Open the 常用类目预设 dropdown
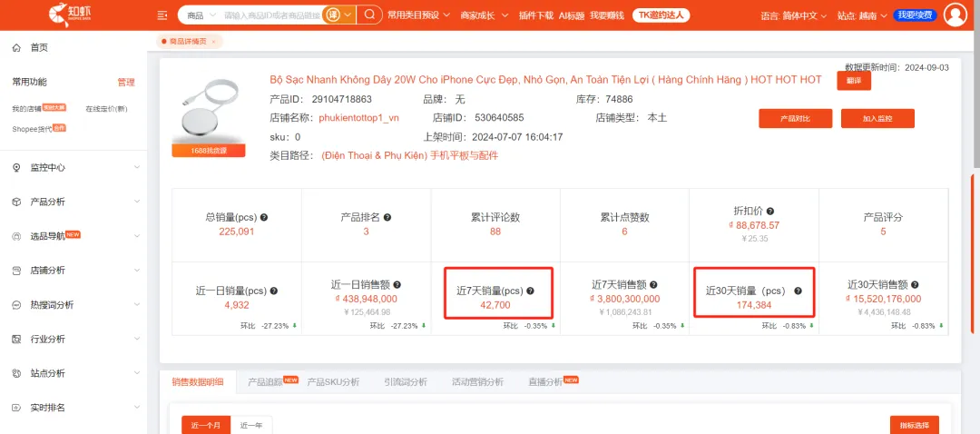Image resolution: width=980 pixels, height=434 pixels. tap(416, 15)
